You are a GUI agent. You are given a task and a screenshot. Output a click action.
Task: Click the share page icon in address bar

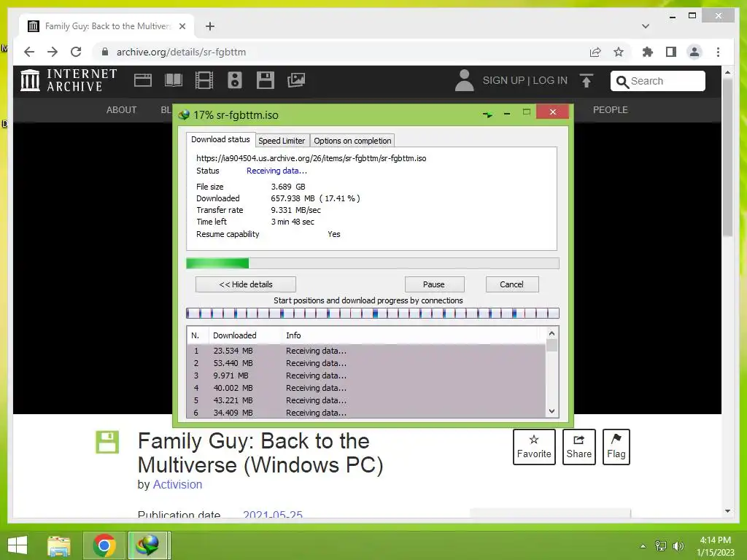[595, 52]
